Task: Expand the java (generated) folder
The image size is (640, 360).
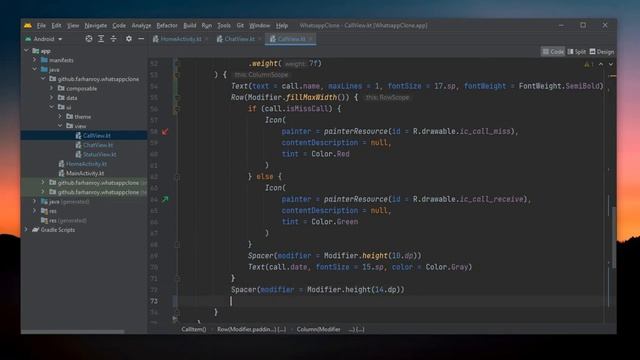Action: [35, 202]
